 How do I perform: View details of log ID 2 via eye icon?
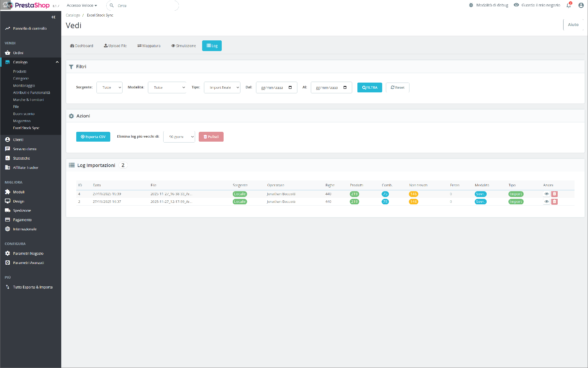pos(546,202)
